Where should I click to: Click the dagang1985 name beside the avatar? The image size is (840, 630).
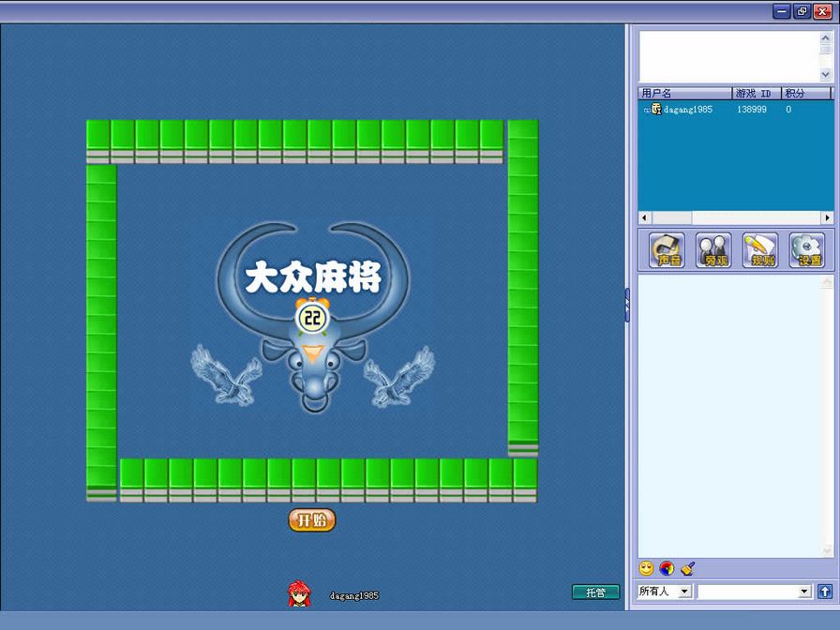(x=354, y=595)
